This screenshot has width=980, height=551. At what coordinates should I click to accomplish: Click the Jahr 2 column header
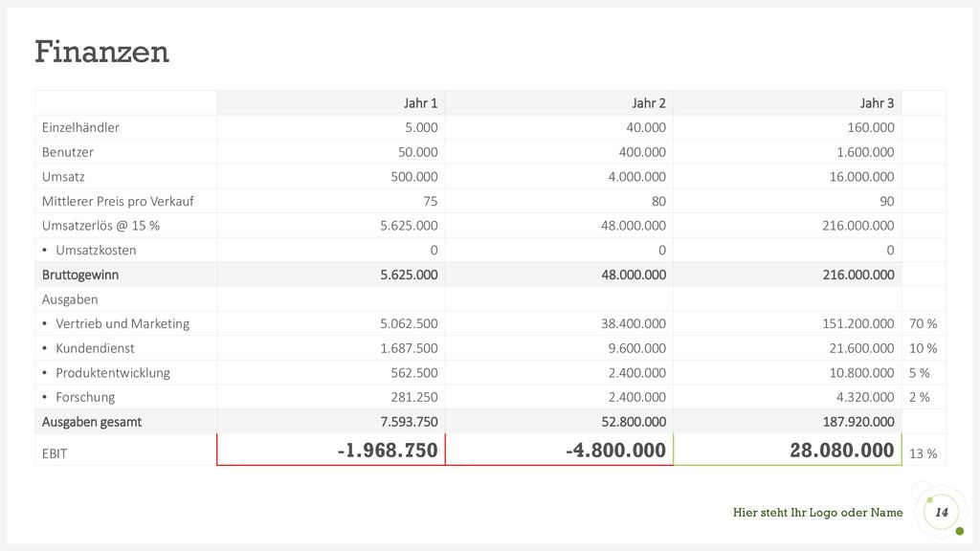(648, 103)
